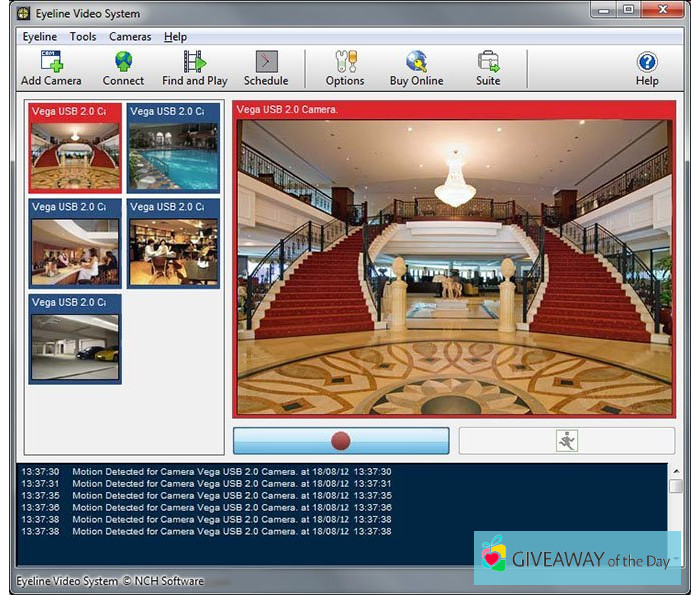Select the swimming pool camera thumbnail

(x=173, y=154)
